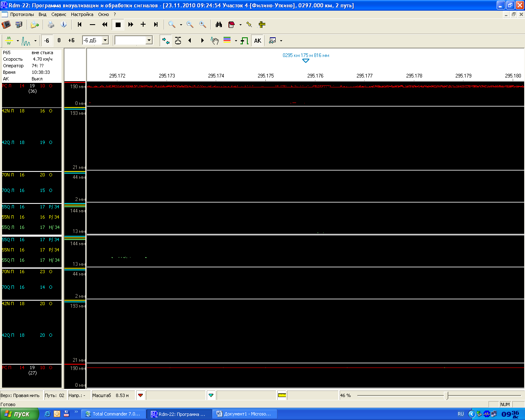Open the notebook marks icon
Viewport: 525px width, 420px height.
click(231, 25)
